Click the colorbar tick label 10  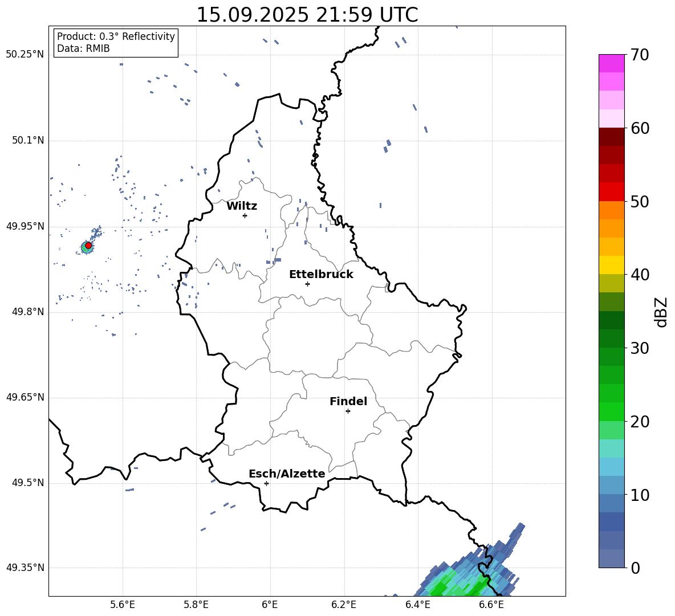pos(640,495)
